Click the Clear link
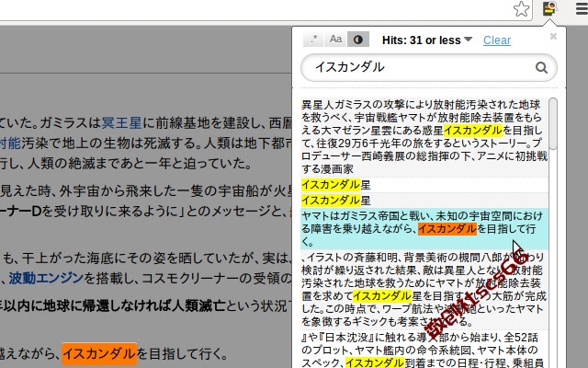This screenshot has width=588, height=368. (497, 40)
